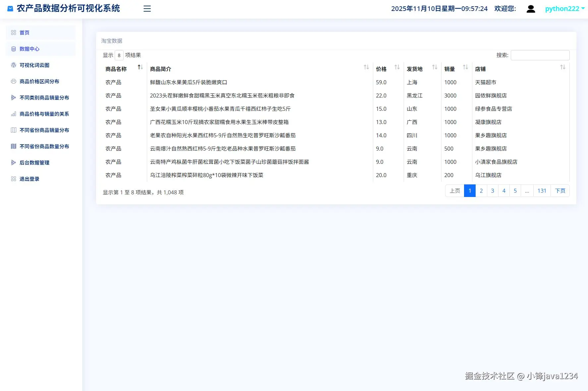Open the 商品价格区间分布 menu item

pos(41,81)
